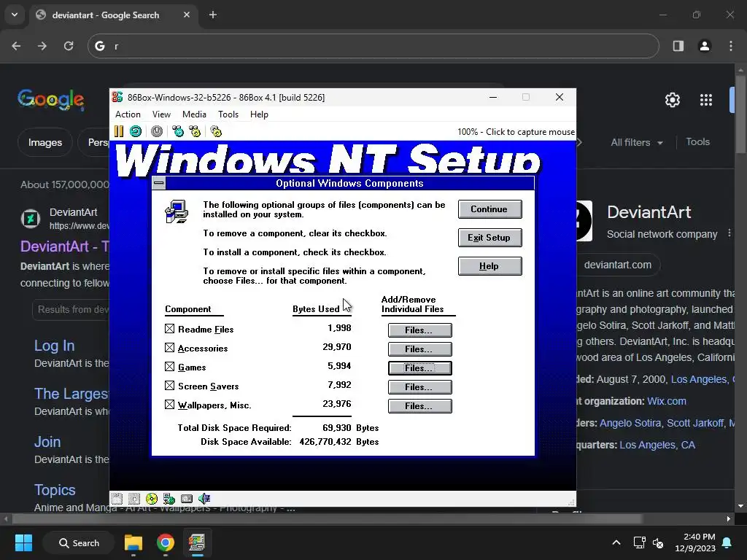747x560 pixels.
Task: Show hidden system tray icons
Action: pyautogui.click(x=616, y=542)
